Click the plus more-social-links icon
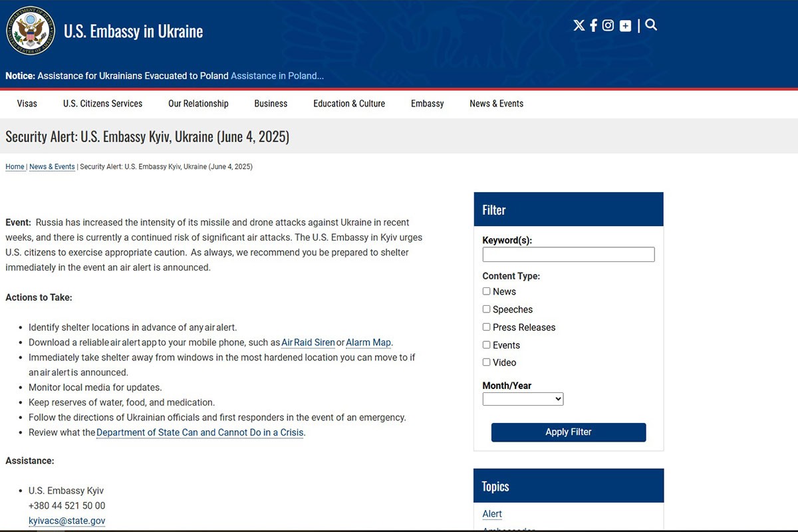 coord(625,26)
